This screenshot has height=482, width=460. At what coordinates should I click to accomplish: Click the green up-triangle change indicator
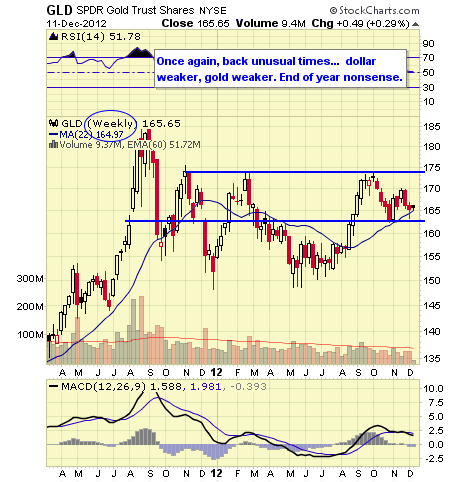pos(415,24)
